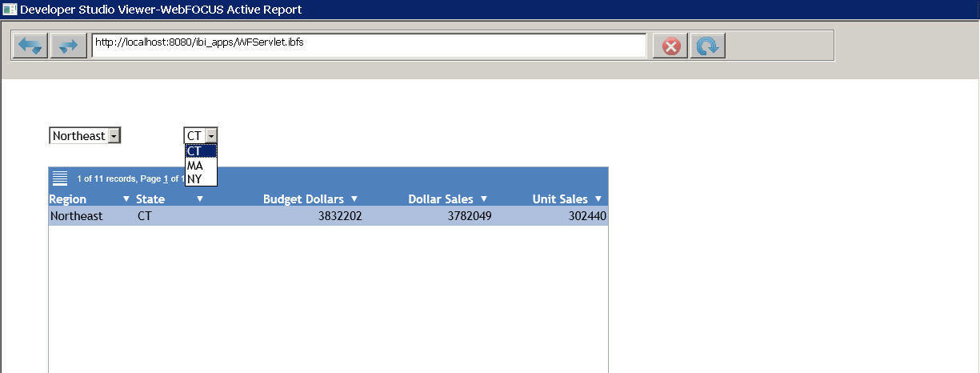
Task: Collapse the CT state dropdown arrow
Action: coord(211,136)
